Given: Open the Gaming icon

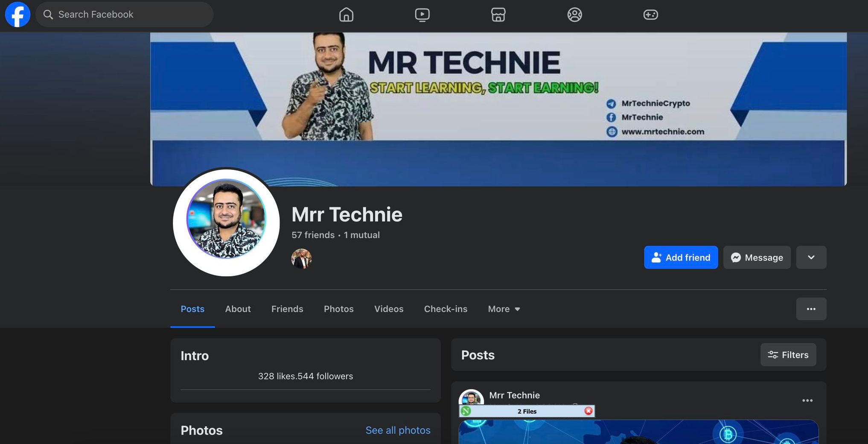Looking at the screenshot, I should (650, 15).
